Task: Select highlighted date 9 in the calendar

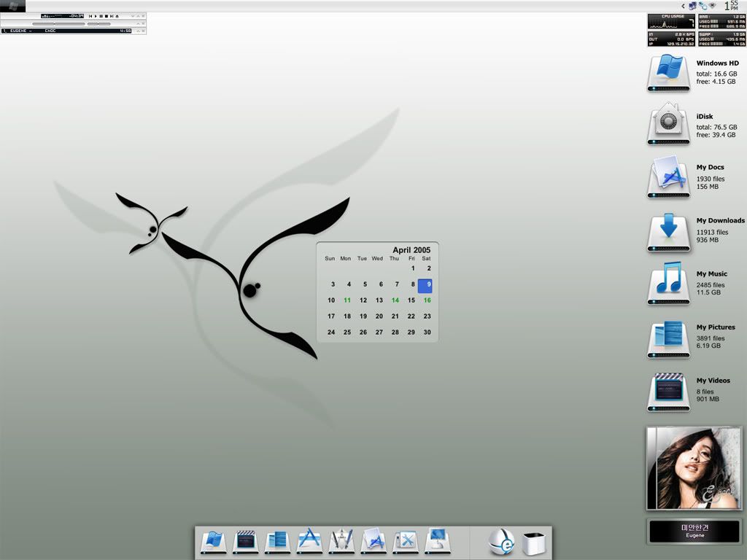Action: [x=425, y=286]
